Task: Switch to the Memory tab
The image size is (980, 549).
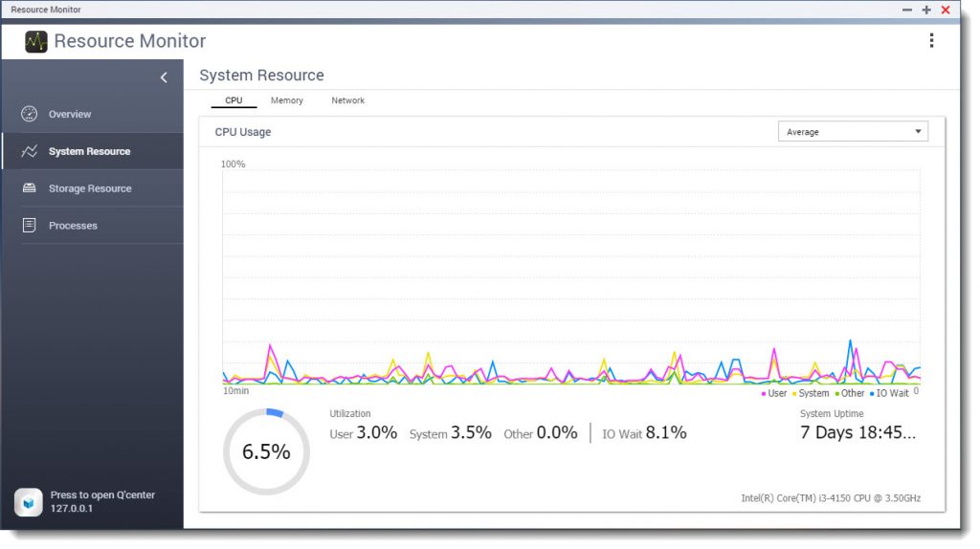Action: [x=286, y=100]
